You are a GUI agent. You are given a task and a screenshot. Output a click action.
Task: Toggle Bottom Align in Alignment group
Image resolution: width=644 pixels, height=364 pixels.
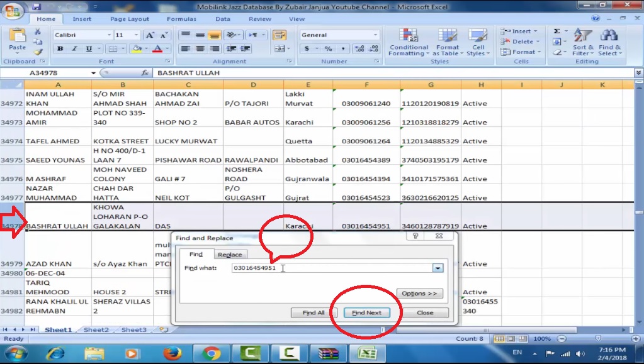(x=214, y=35)
